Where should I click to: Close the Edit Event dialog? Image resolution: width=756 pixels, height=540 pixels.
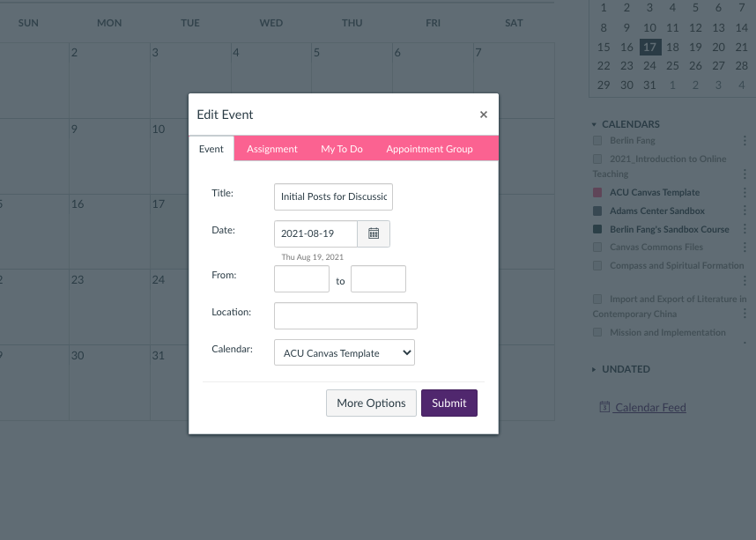click(484, 115)
